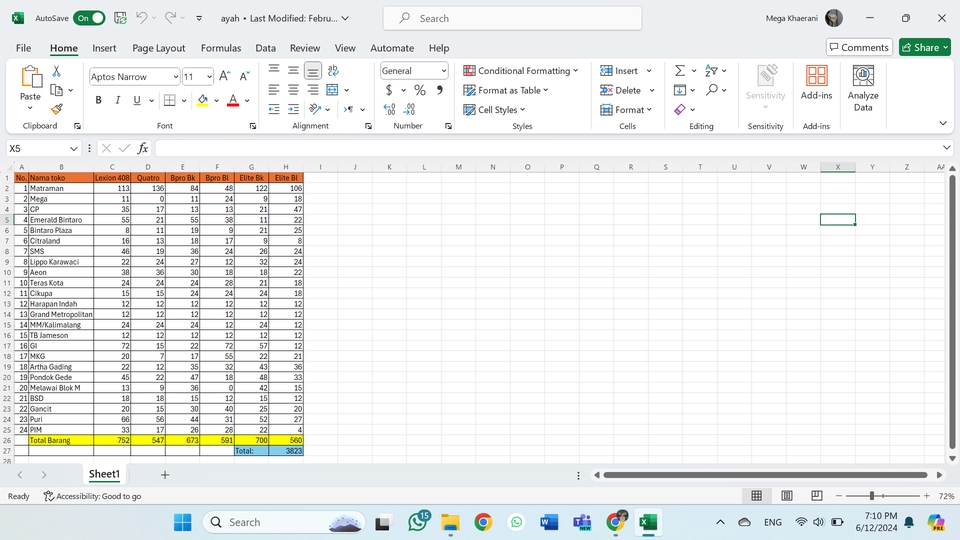This screenshot has height=540, width=960.
Task: Click the Increase Indent icon
Action: tap(294, 109)
